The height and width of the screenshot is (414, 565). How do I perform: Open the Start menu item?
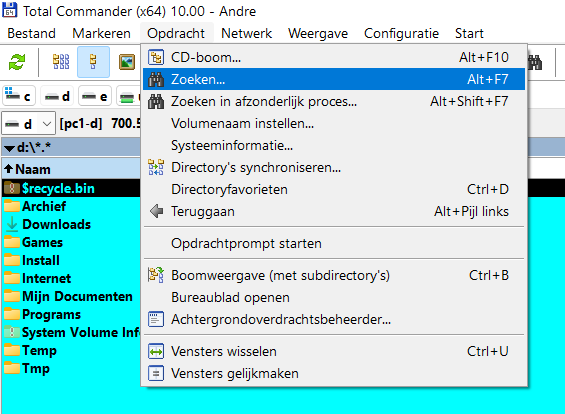click(469, 34)
